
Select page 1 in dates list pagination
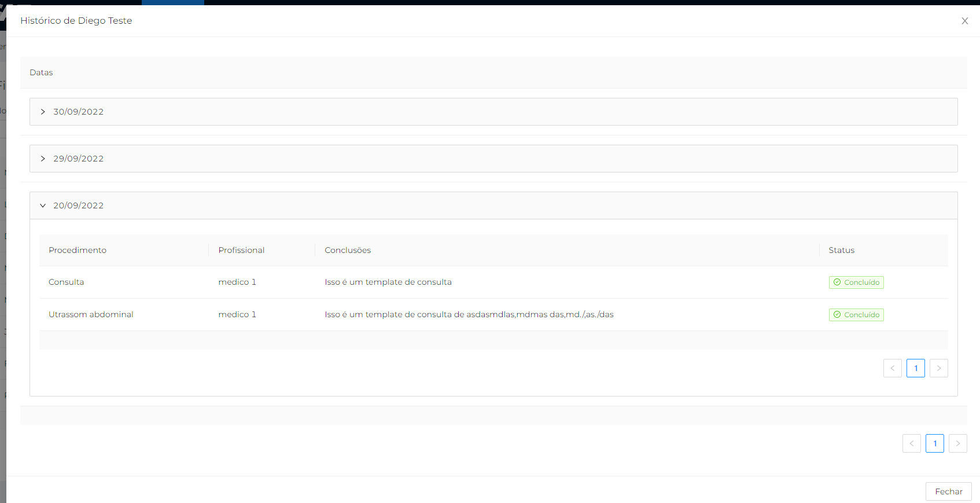(934, 443)
